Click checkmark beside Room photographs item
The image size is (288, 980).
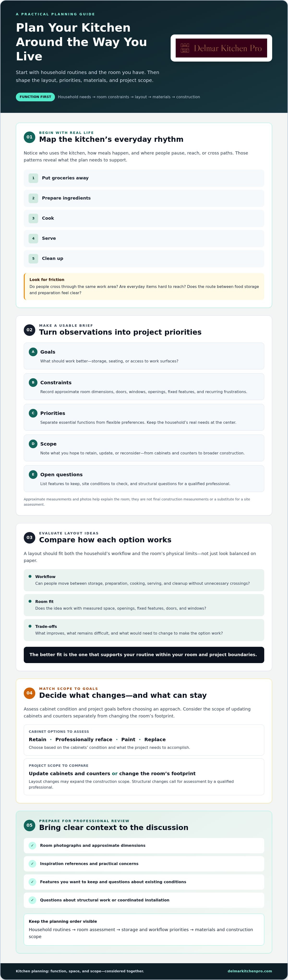coord(32,845)
